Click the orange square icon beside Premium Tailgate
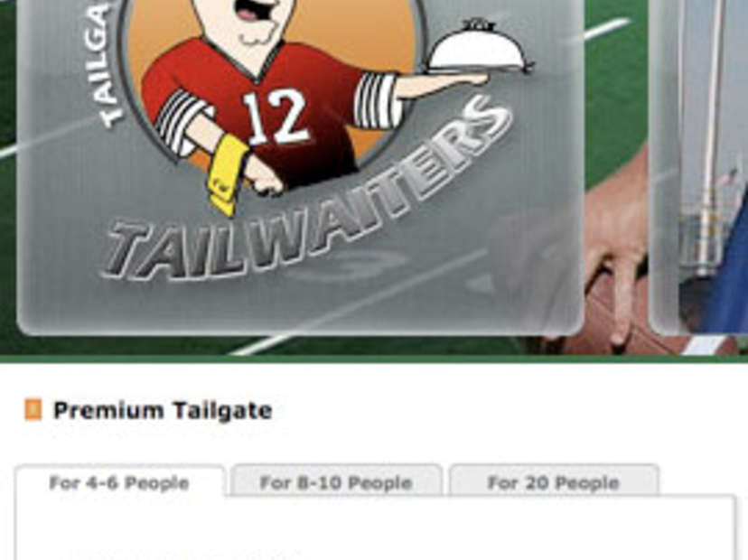 (x=33, y=410)
